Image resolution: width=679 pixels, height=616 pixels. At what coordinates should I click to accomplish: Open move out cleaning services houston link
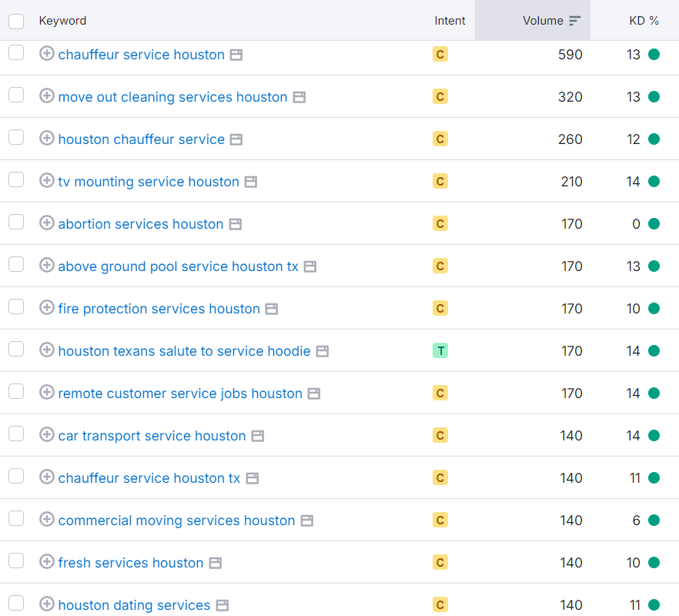172,97
